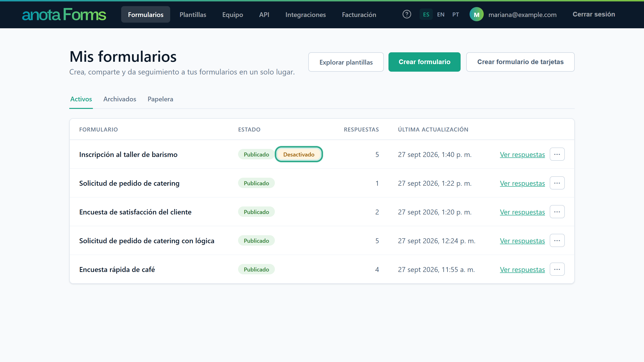
Task: Click Explorar plantillas button
Action: tap(346, 62)
